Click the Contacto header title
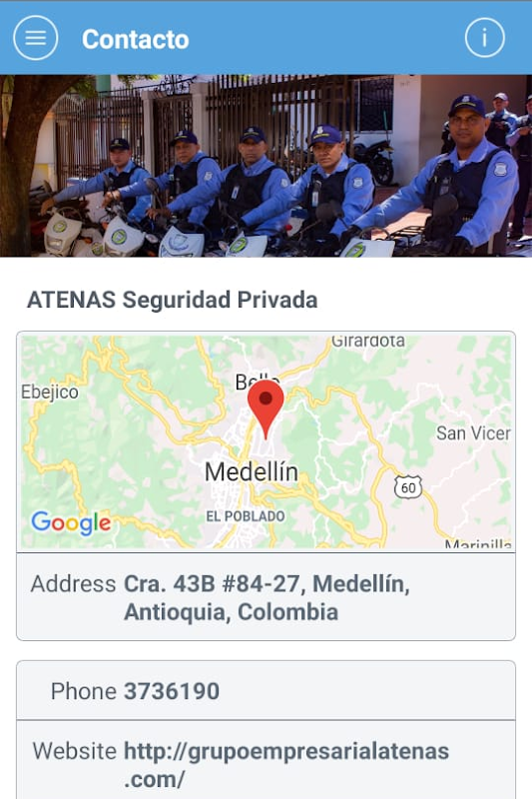Viewport: 532px width, 799px height. pyautogui.click(x=136, y=39)
